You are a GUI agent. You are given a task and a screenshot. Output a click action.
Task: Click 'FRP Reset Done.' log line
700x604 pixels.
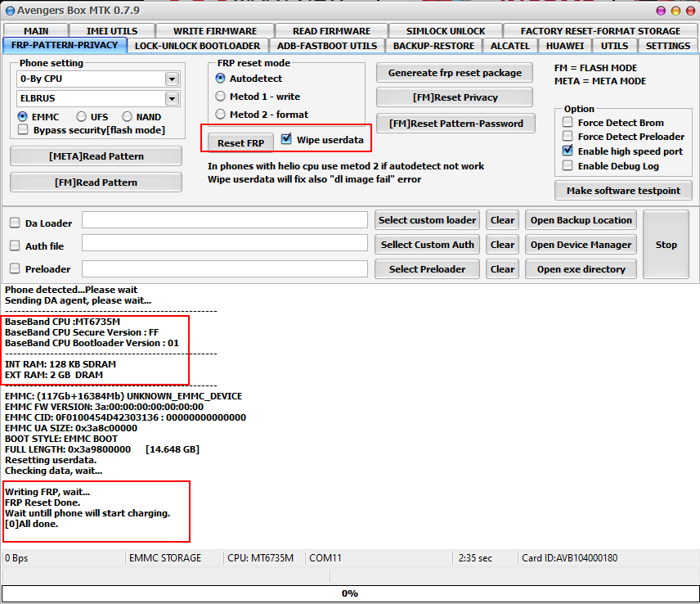(43, 503)
